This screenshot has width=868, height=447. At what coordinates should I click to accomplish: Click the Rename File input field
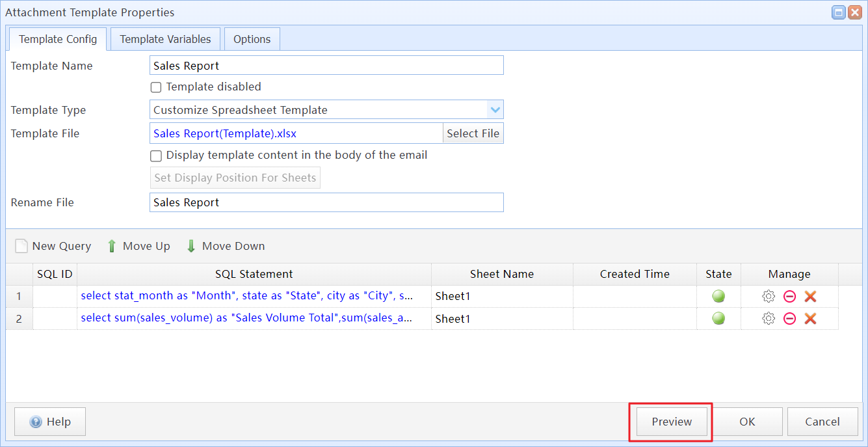pos(326,202)
